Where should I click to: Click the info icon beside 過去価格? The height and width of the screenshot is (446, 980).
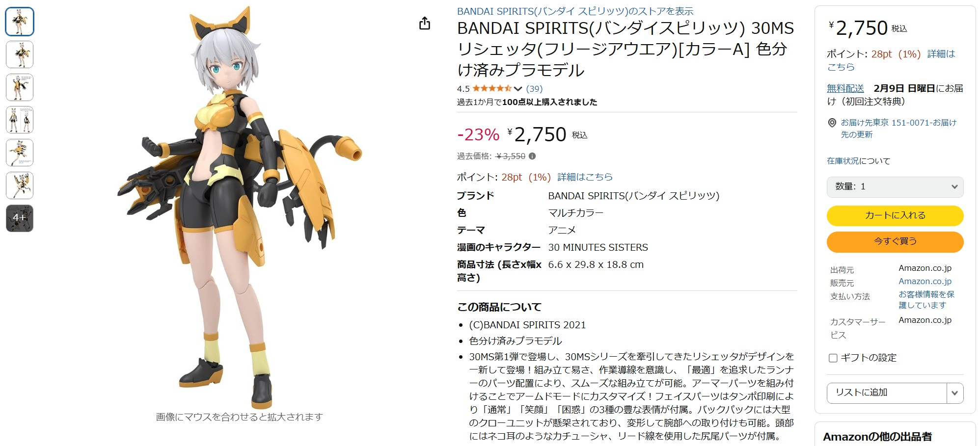pyautogui.click(x=533, y=156)
